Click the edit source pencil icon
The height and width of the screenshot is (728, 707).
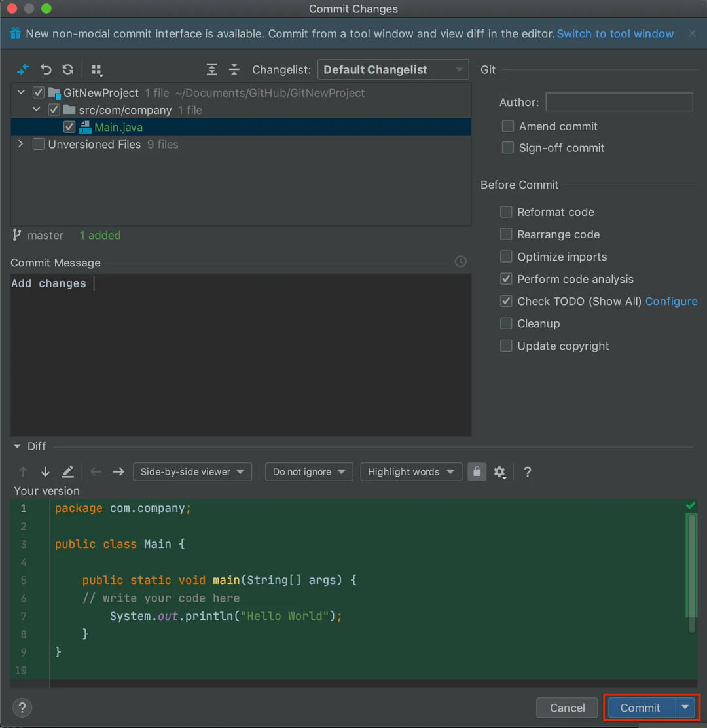click(x=68, y=472)
